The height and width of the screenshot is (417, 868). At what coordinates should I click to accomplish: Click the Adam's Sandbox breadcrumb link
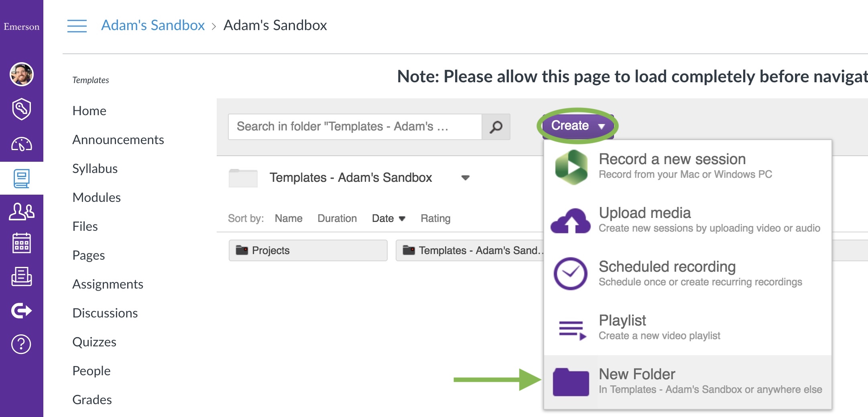pyautogui.click(x=153, y=25)
